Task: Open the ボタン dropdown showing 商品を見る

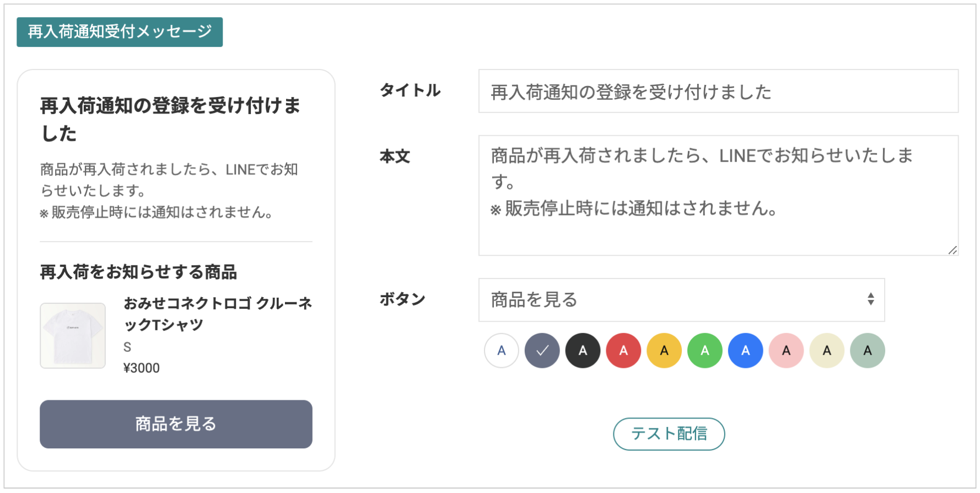Action: 681,300
